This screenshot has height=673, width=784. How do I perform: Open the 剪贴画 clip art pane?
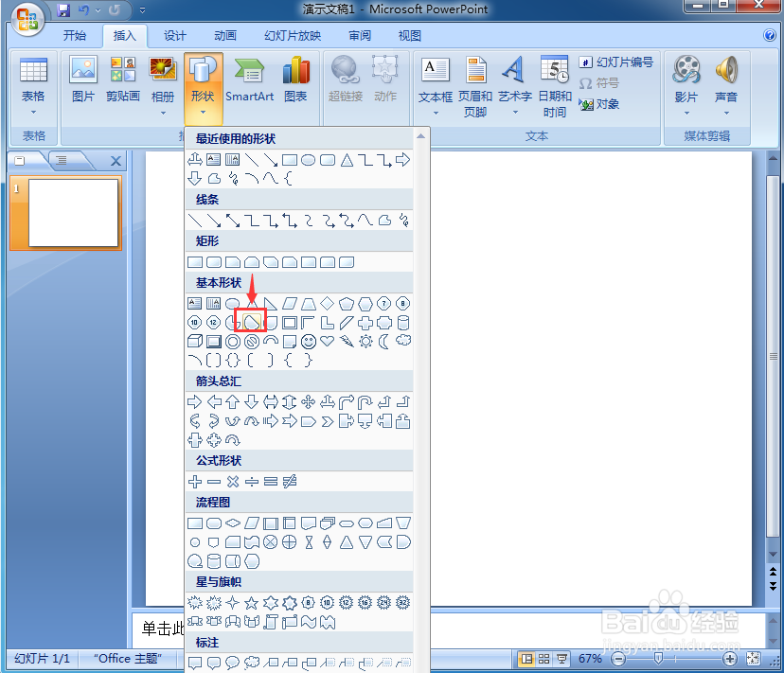coord(122,79)
